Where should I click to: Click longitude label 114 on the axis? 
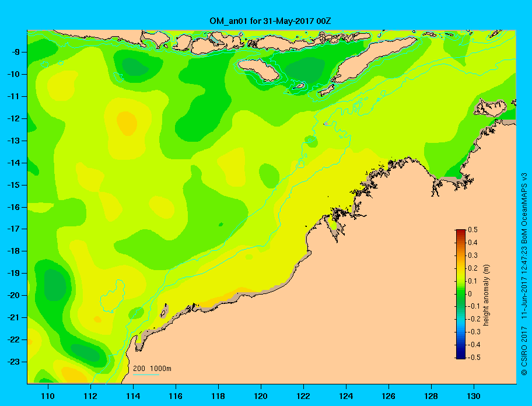(133, 396)
